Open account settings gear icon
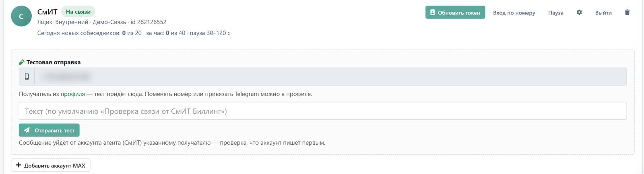 (x=579, y=12)
